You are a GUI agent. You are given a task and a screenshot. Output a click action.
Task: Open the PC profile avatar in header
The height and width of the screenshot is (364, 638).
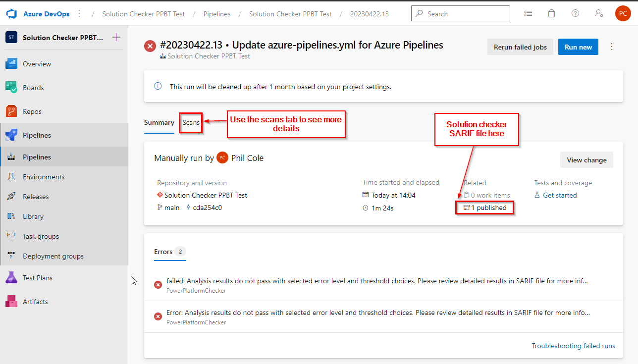[x=623, y=14]
